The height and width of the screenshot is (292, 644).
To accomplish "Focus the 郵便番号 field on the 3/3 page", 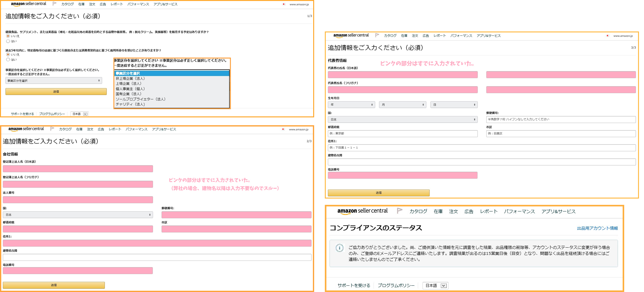I will [x=561, y=120].
